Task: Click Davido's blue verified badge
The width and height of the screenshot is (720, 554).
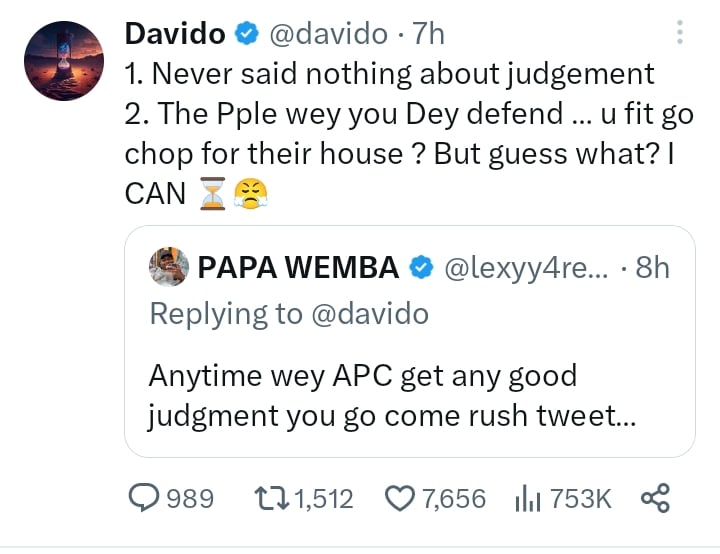Action: pyautogui.click(x=244, y=34)
